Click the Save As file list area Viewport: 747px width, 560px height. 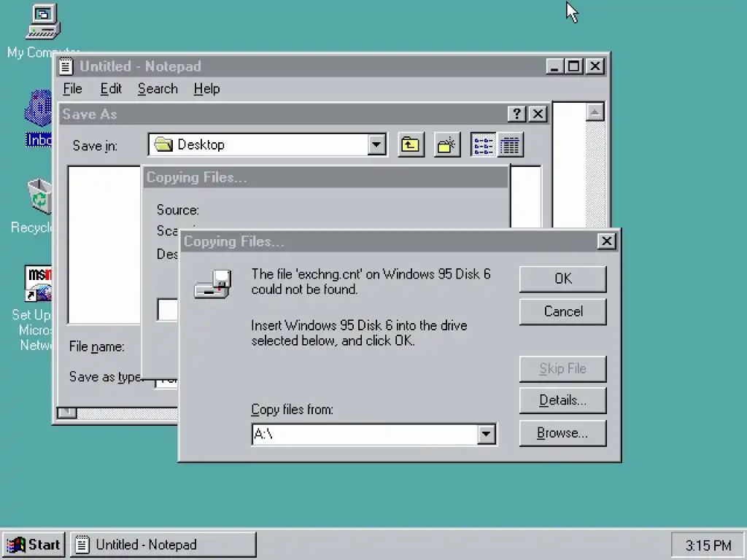pos(104,245)
